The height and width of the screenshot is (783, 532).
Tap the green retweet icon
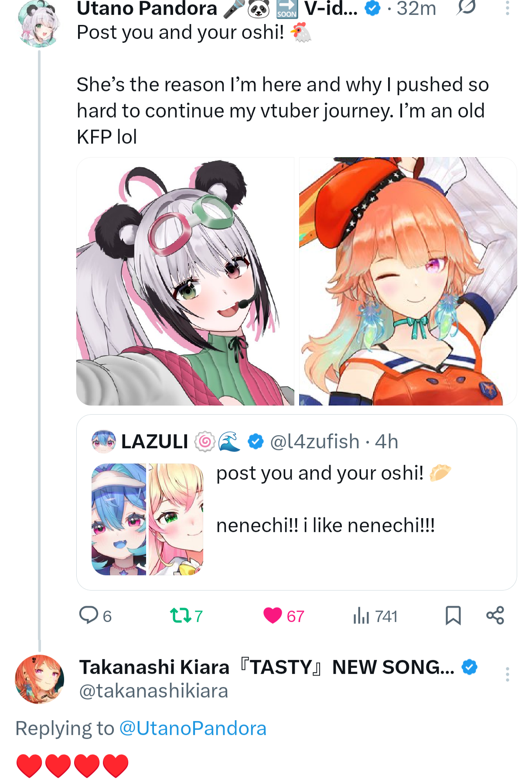pyautogui.click(x=180, y=615)
